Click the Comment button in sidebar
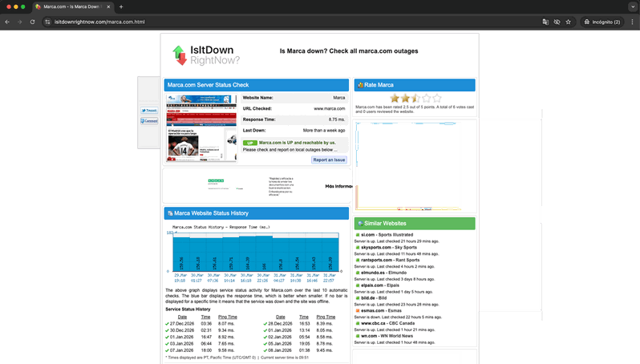 149,121
